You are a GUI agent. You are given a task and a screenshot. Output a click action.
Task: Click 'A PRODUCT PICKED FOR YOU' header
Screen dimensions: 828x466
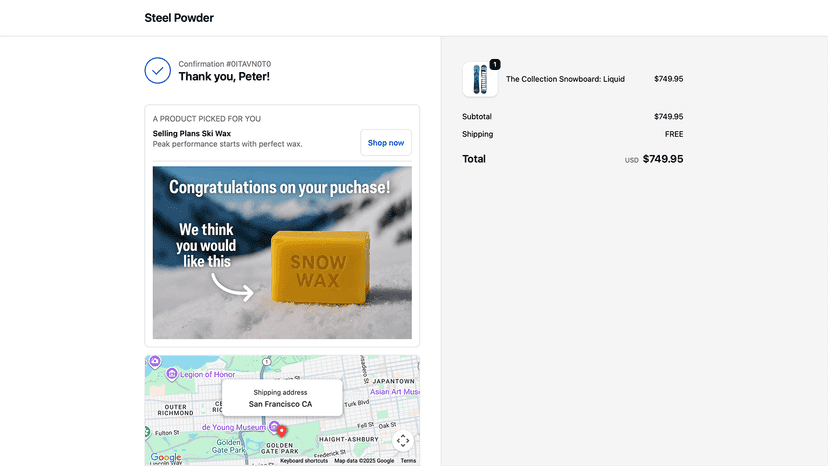[x=206, y=119]
